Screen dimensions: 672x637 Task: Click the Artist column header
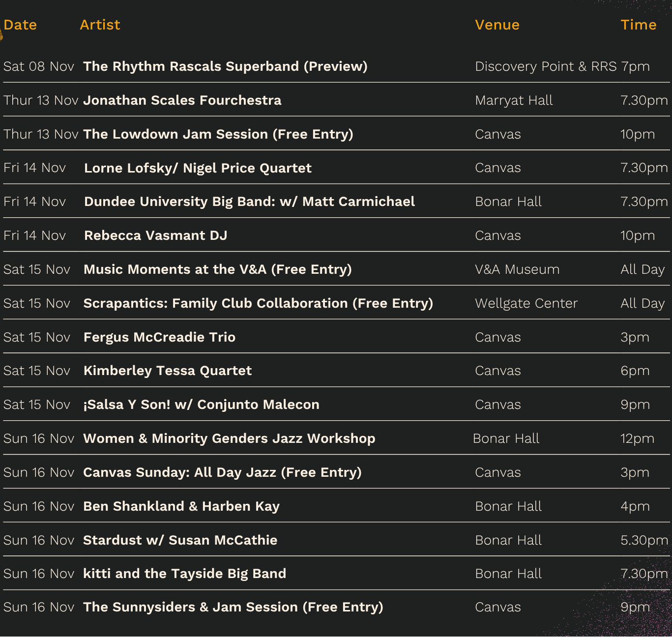tap(100, 25)
